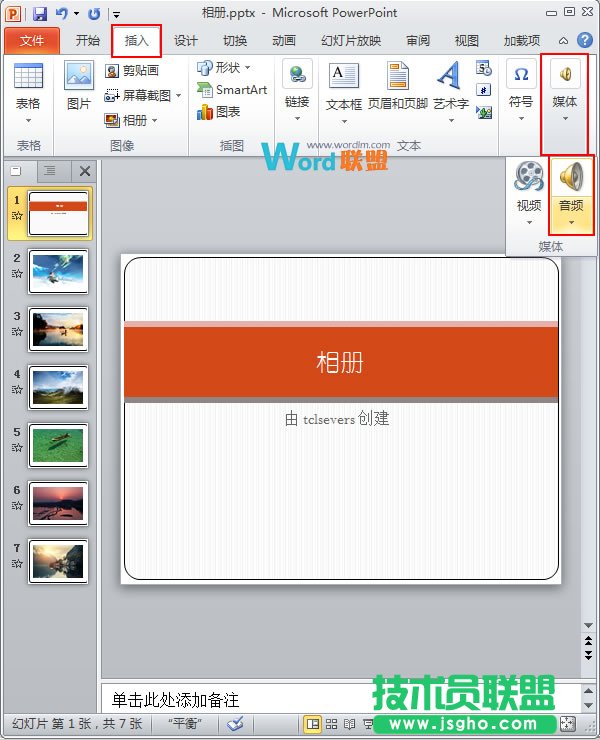Click the Save icon in quick access toolbar
This screenshot has width=600, height=740.
[40, 14]
